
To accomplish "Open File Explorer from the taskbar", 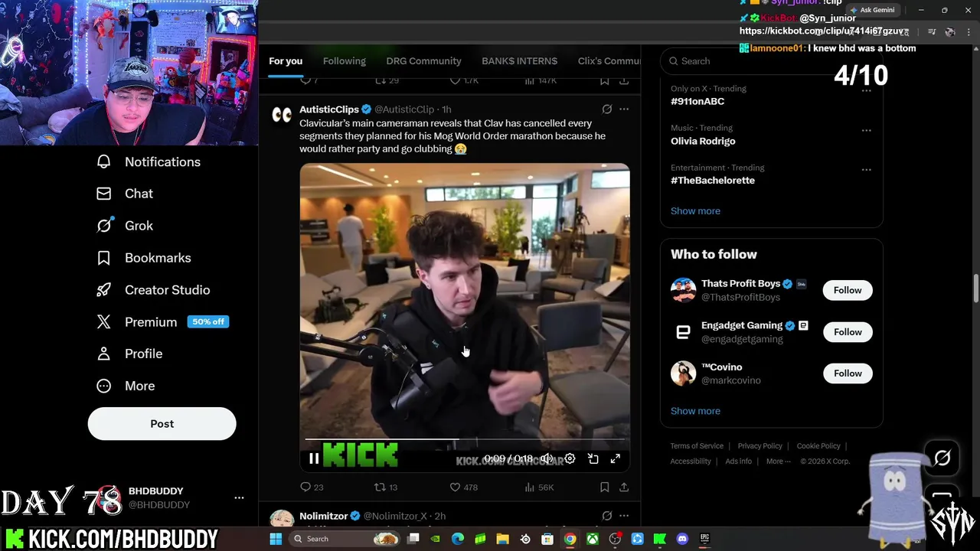I will click(x=502, y=539).
